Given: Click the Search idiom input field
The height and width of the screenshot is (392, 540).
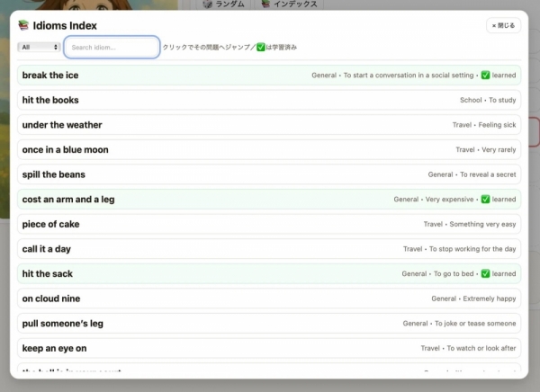Looking at the screenshot, I should point(112,47).
